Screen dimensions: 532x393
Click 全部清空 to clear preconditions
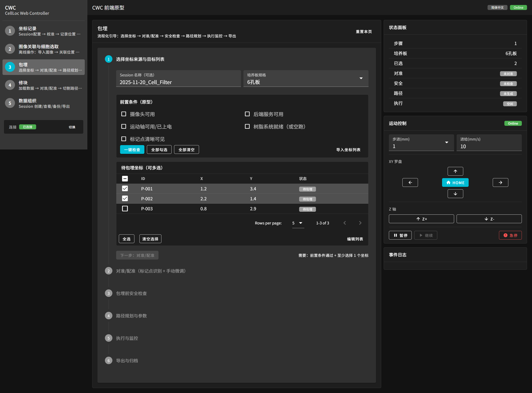pyautogui.click(x=186, y=150)
